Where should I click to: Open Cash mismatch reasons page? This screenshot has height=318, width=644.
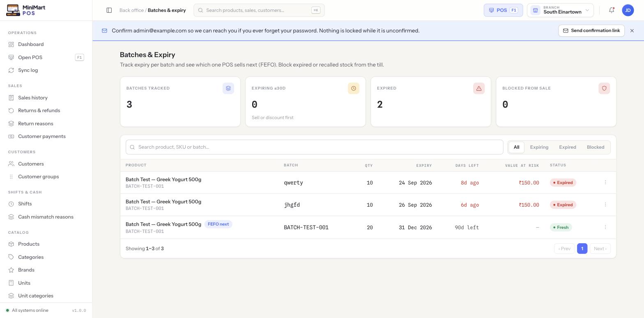coord(46,217)
